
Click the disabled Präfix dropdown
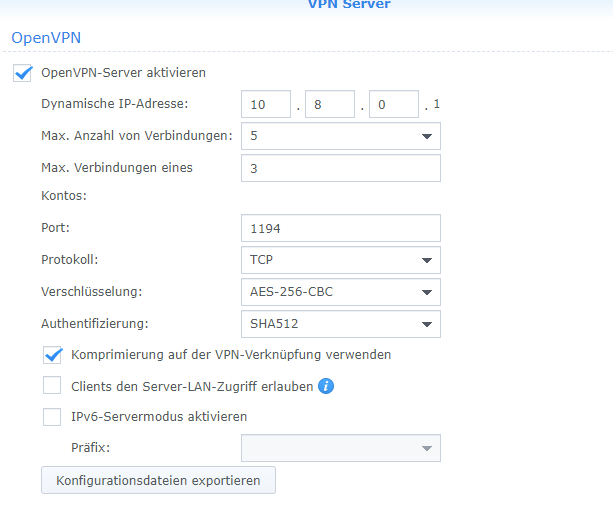click(x=340, y=448)
